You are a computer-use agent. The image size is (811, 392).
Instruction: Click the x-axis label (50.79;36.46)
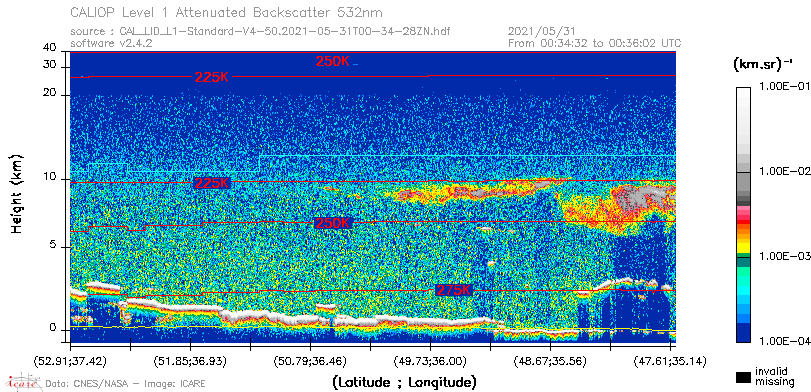(311, 361)
